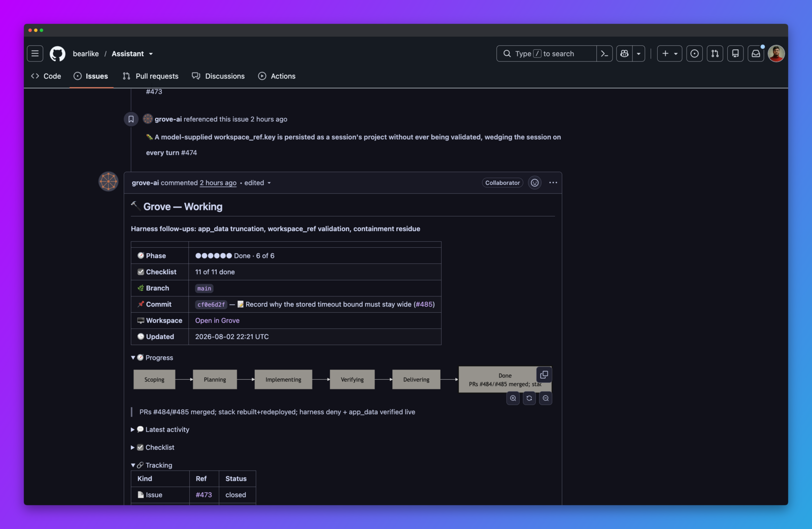This screenshot has width=812, height=529.
Task: Open issue #473 in Tracking table
Action: click(x=204, y=495)
